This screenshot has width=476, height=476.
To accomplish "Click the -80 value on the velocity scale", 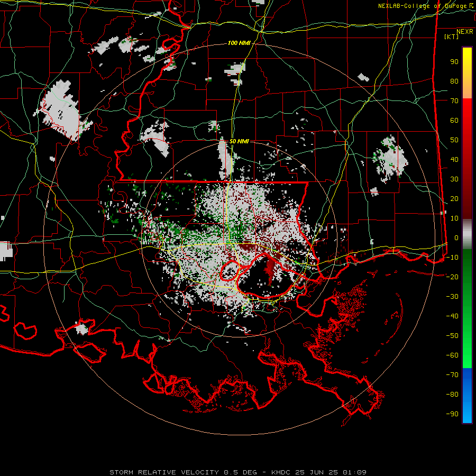I will coord(452,395).
